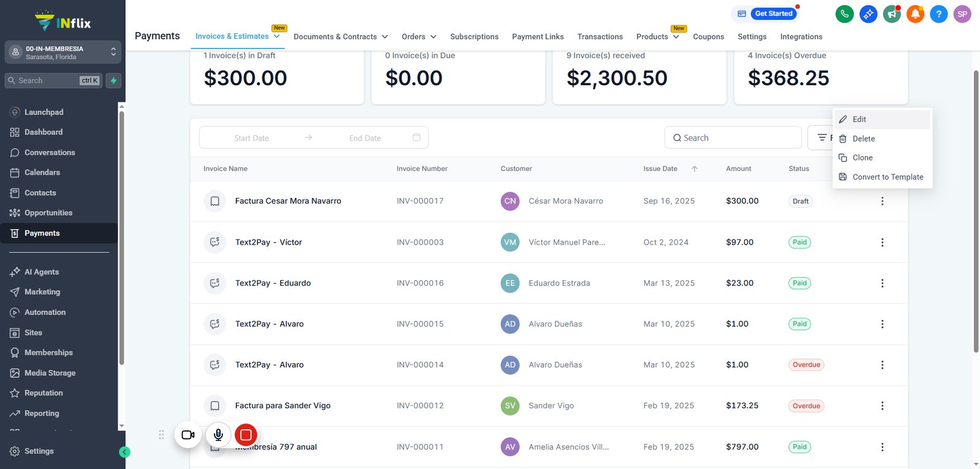Select Clone from the context menu
The width and height of the screenshot is (980, 469).
coord(883,158)
